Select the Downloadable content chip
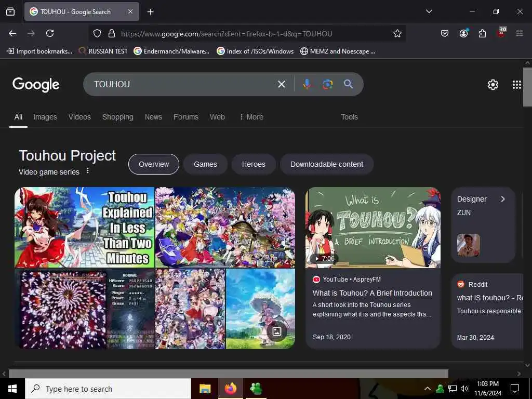 327,164
